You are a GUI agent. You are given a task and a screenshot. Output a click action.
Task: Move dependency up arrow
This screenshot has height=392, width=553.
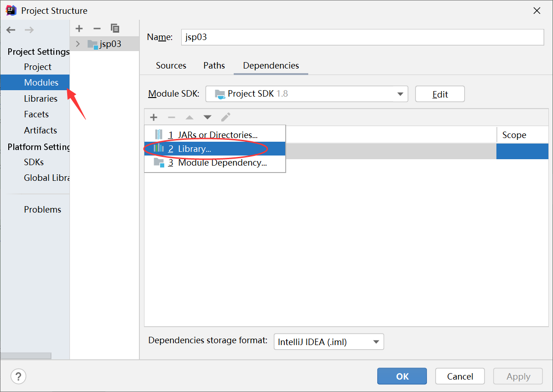click(x=190, y=117)
